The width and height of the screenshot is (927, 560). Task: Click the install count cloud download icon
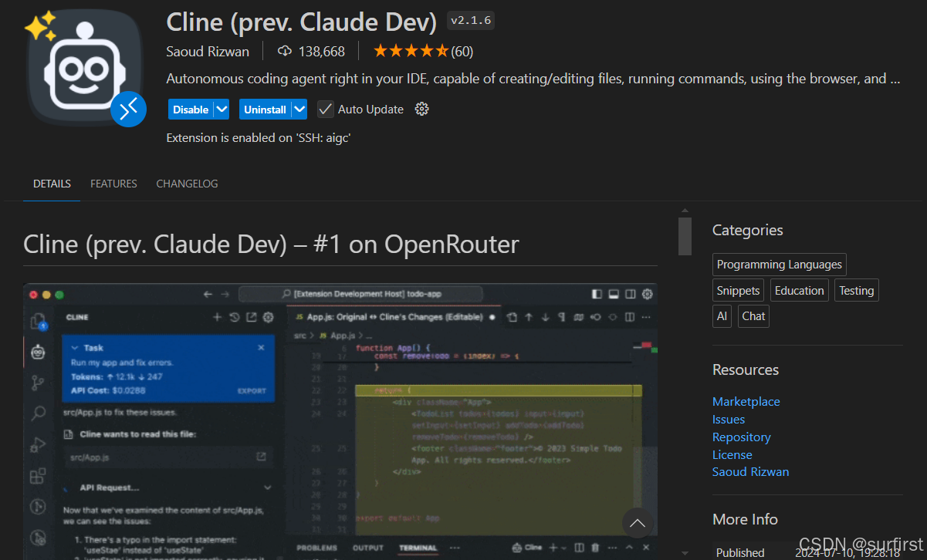pos(285,51)
